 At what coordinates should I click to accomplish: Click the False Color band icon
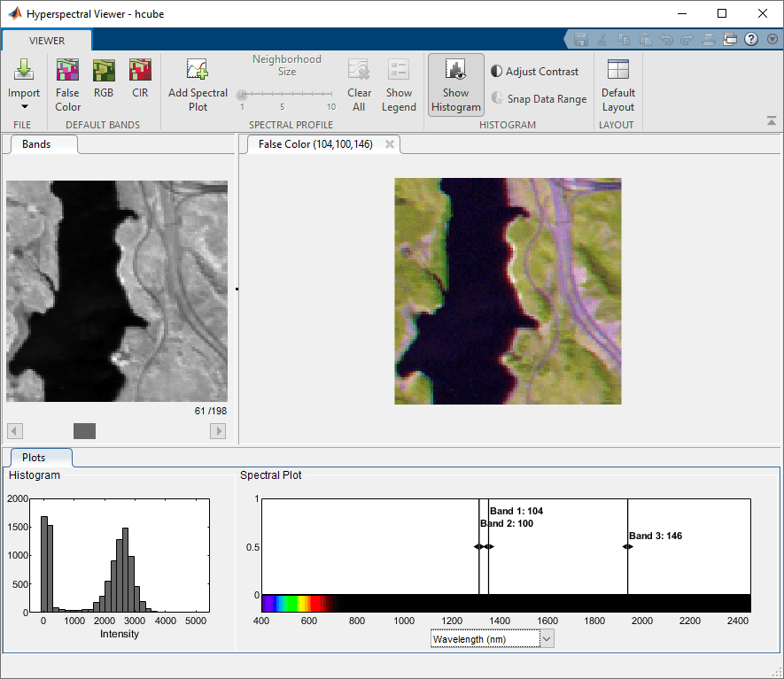[x=67, y=71]
